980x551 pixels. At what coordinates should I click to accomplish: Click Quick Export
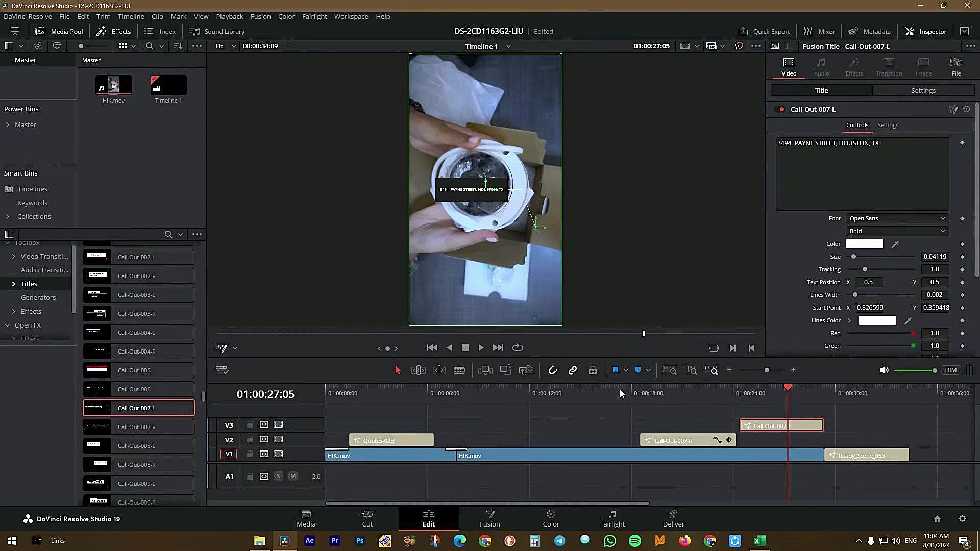(x=764, y=32)
